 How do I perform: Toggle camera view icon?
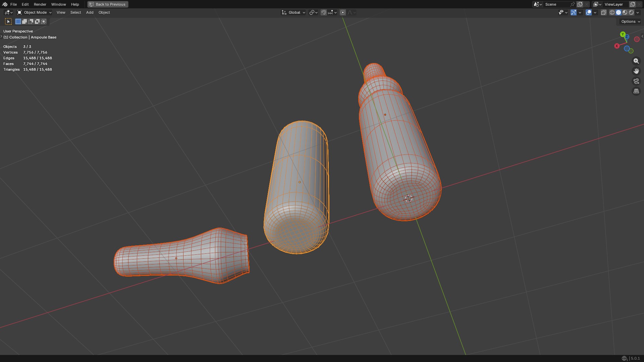click(x=636, y=81)
